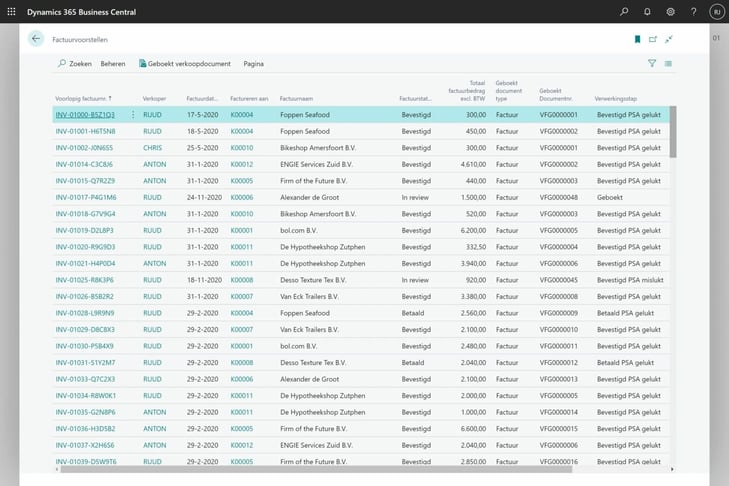Sort by Voorlopig factuurnr. column header

point(83,99)
